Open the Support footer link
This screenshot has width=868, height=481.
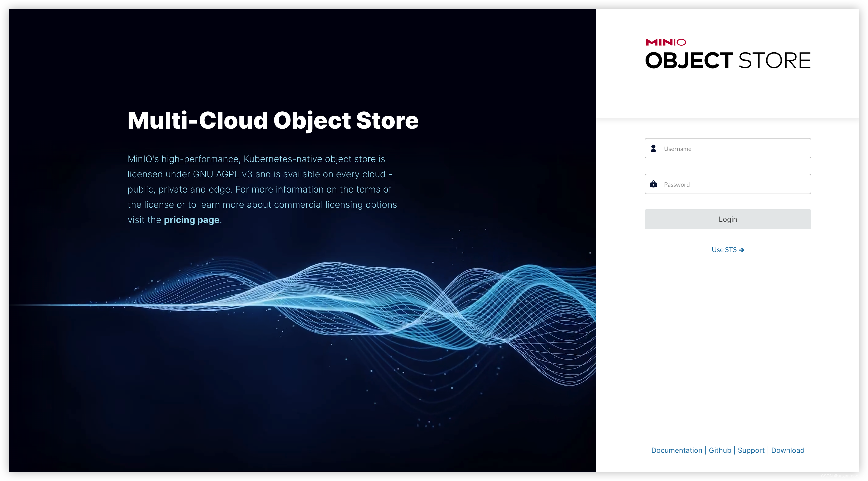coord(751,450)
